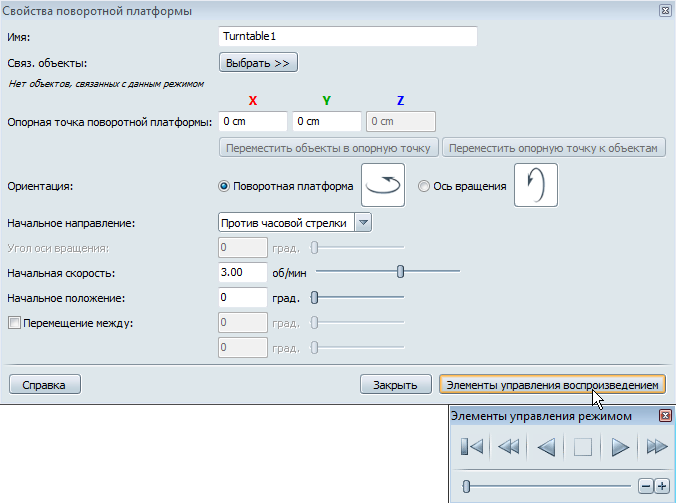
Task: Click the "Имя" field containing Turntable1
Action: point(348,36)
